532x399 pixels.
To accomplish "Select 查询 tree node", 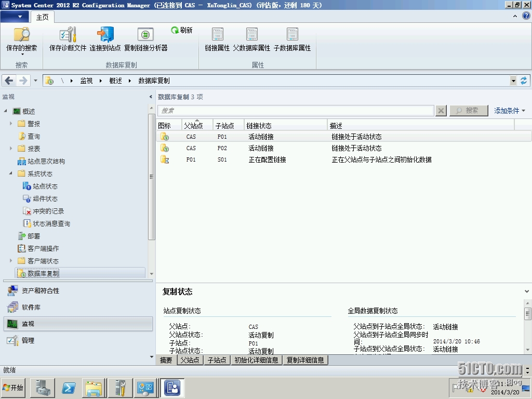I will 29,137.
